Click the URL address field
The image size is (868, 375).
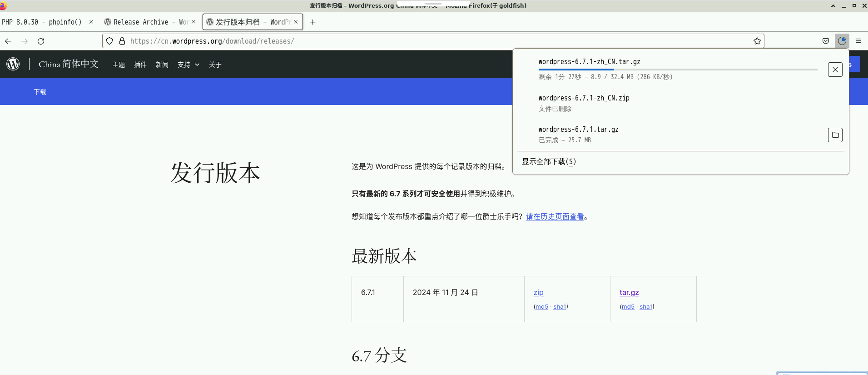[438, 41]
